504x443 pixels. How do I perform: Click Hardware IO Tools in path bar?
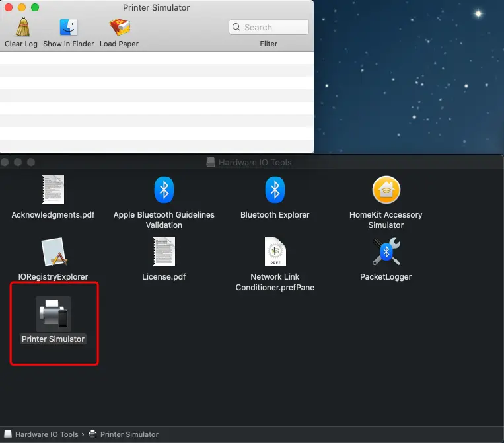point(47,434)
